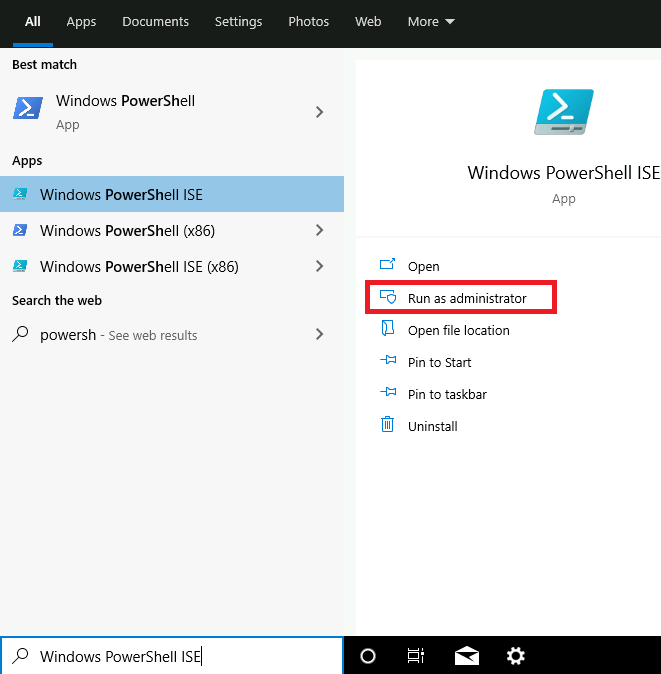This screenshot has width=661, height=674.
Task: Click the Open file location icon
Action: click(388, 328)
